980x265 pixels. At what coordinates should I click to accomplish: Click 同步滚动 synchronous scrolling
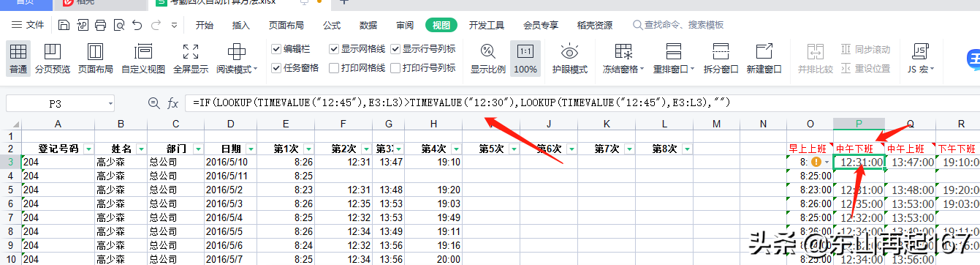pyautogui.click(x=865, y=50)
